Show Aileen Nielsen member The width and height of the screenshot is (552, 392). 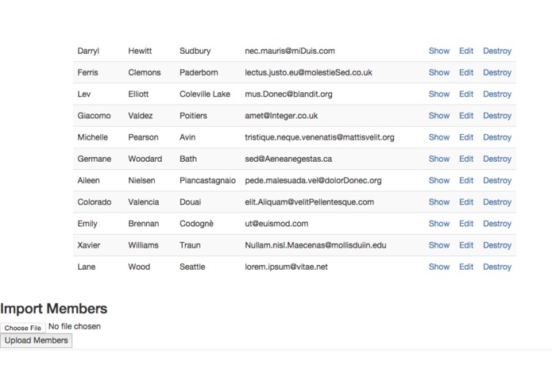439,180
